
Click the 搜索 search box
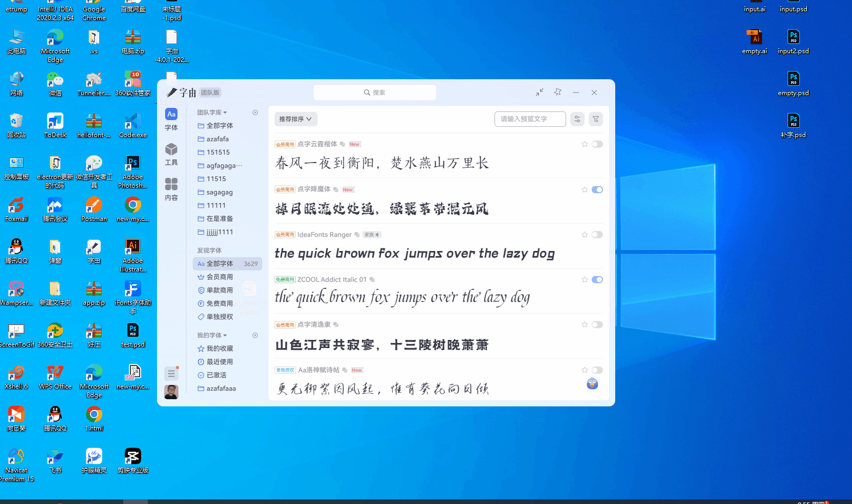coord(375,93)
